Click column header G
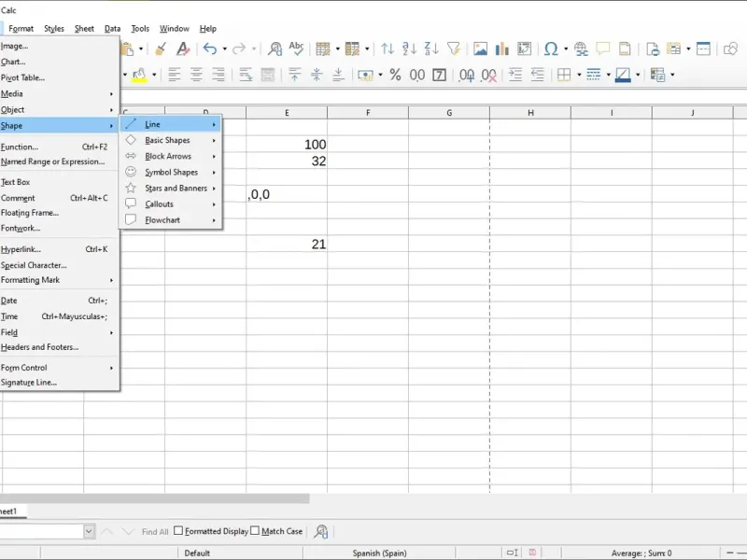The height and width of the screenshot is (560, 747). (x=449, y=113)
